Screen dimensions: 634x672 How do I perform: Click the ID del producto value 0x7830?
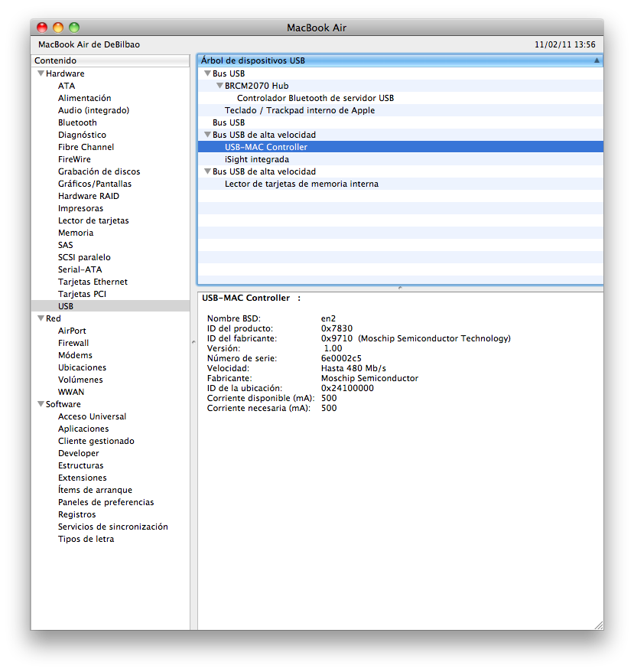coord(337,328)
